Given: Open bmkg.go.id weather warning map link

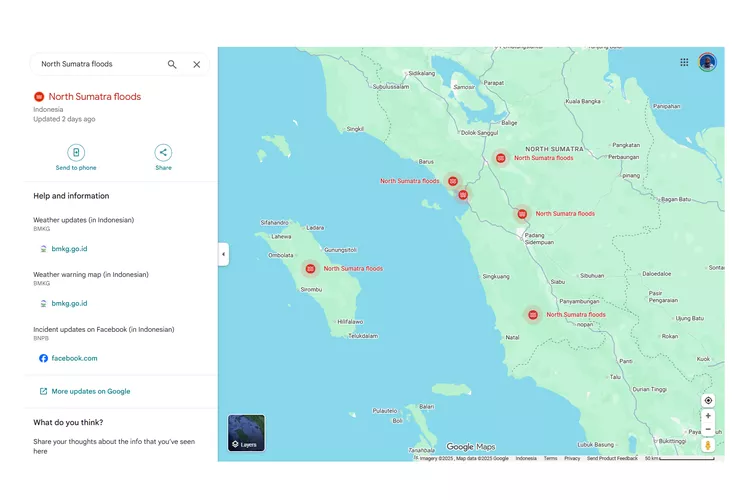Looking at the screenshot, I should click(69, 303).
